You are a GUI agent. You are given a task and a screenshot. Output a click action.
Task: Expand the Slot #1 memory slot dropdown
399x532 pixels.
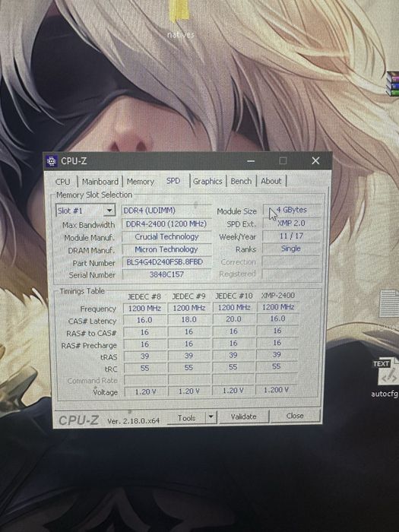point(109,211)
